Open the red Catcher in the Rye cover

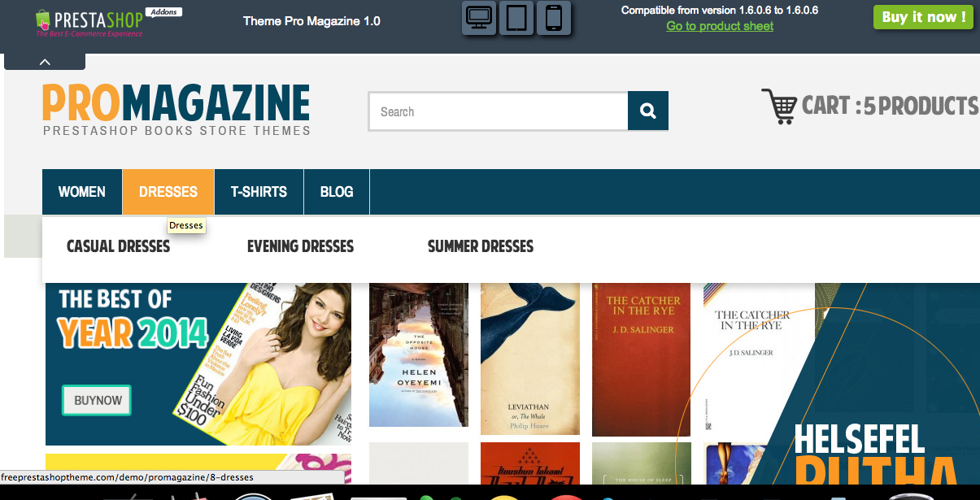tap(641, 359)
